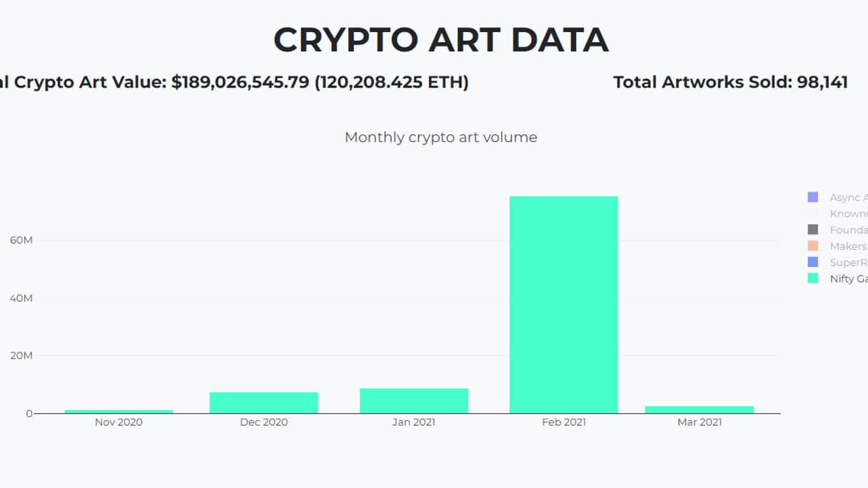Image resolution: width=868 pixels, height=488 pixels.
Task: Enable SuperRare series via legend label
Action: (x=849, y=263)
